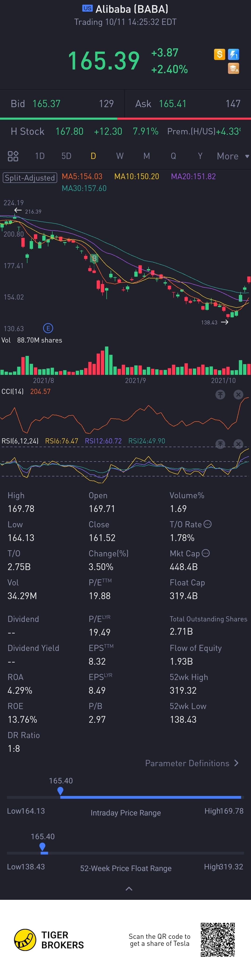Tap the DR Ratio value 1:8
Screen dimensions: 251x980
pos(14,748)
